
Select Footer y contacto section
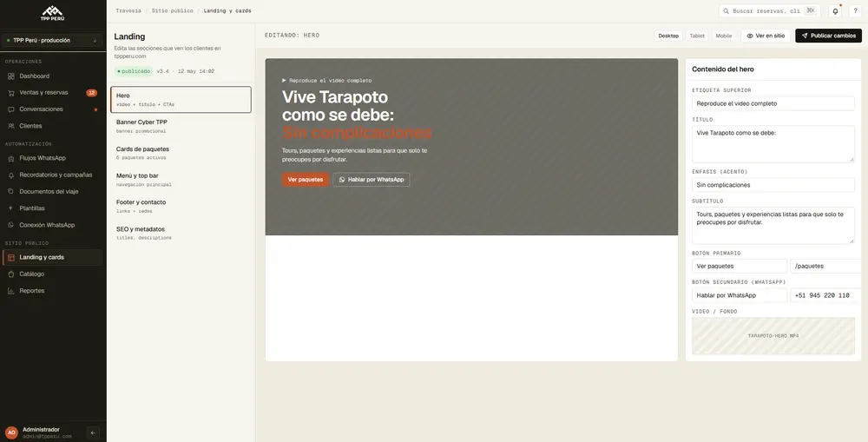point(181,206)
